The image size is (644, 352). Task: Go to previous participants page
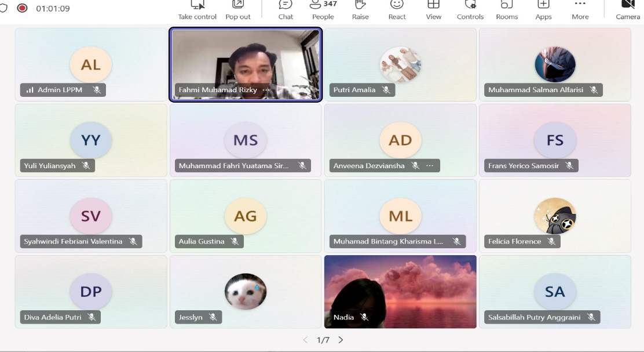[305, 340]
